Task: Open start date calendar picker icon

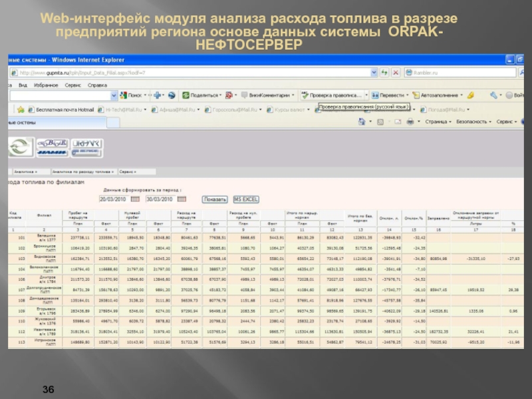Action: 135,199
